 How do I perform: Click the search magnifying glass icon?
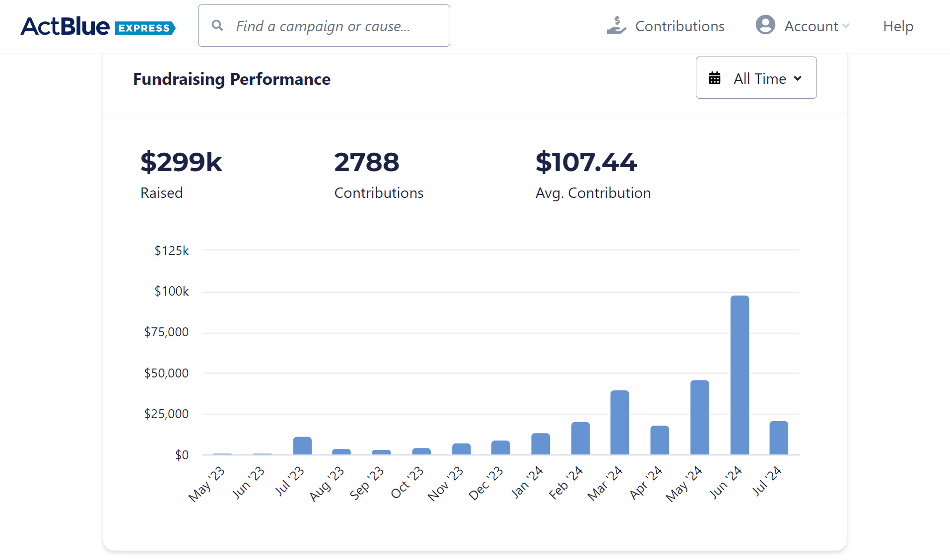[217, 25]
